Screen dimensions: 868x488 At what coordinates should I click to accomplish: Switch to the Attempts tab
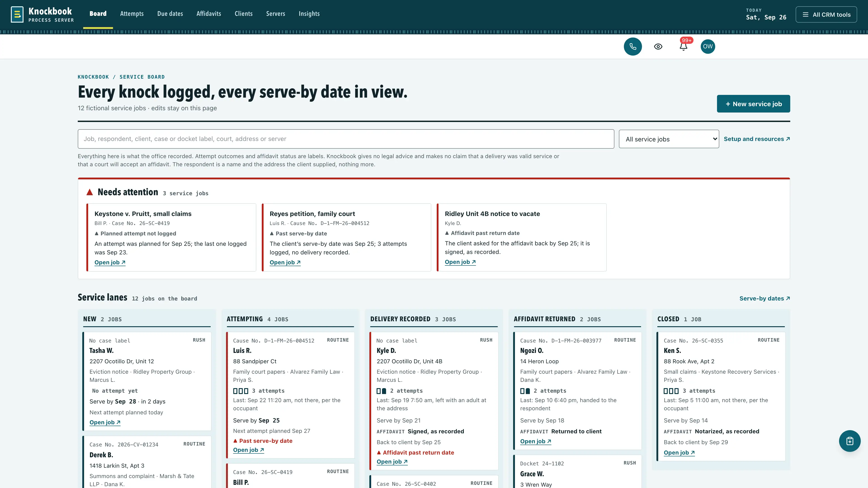click(x=132, y=14)
